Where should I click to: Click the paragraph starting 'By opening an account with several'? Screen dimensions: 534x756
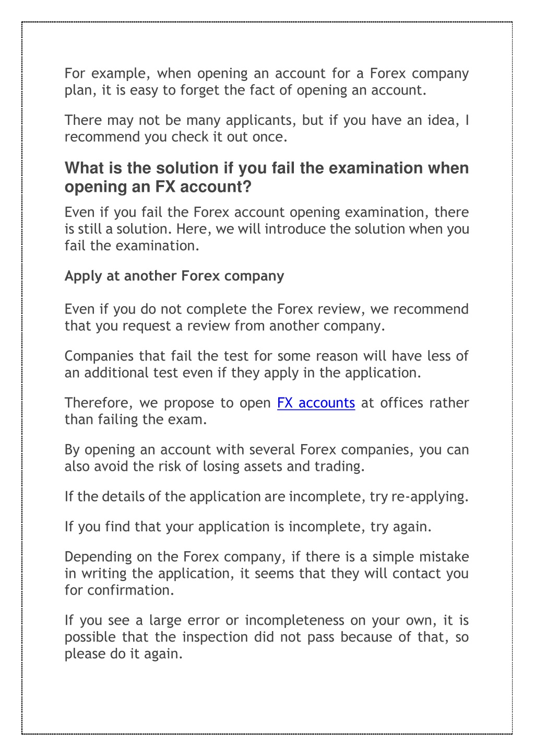(267, 458)
